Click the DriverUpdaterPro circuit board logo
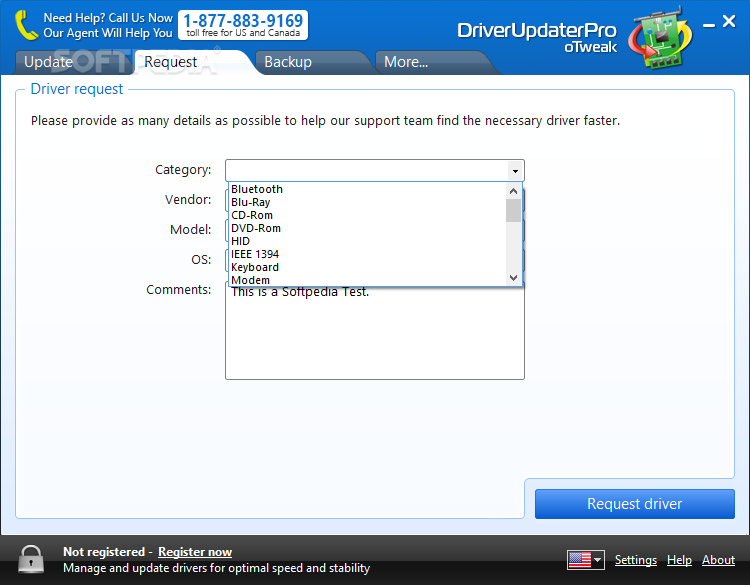Image resolution: width=750 pixels, height=585 pixels. (x=661, y=38)
